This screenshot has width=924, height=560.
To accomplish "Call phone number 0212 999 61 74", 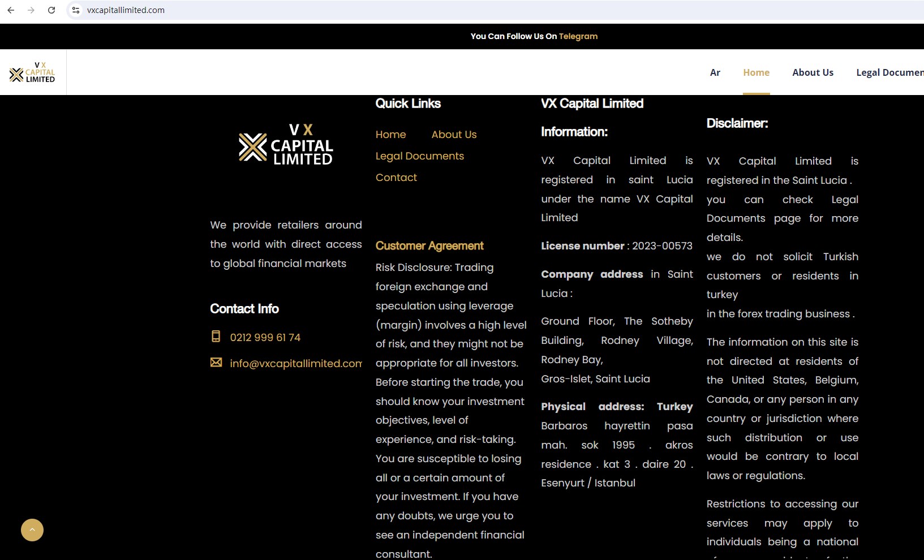I will click(x=265, y=338).
